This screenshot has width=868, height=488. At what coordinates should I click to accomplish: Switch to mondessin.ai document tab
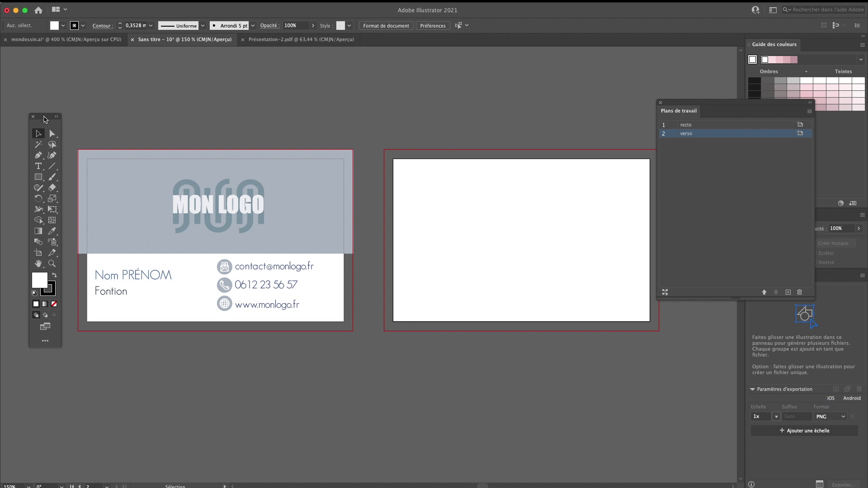pos(66,39)
